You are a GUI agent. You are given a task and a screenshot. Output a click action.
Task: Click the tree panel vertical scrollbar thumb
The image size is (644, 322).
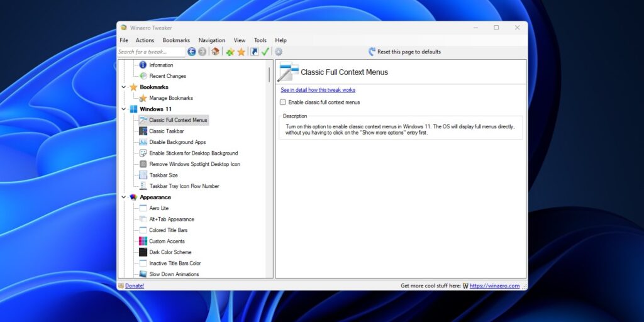pyautogui.click(x=269, y=74)
